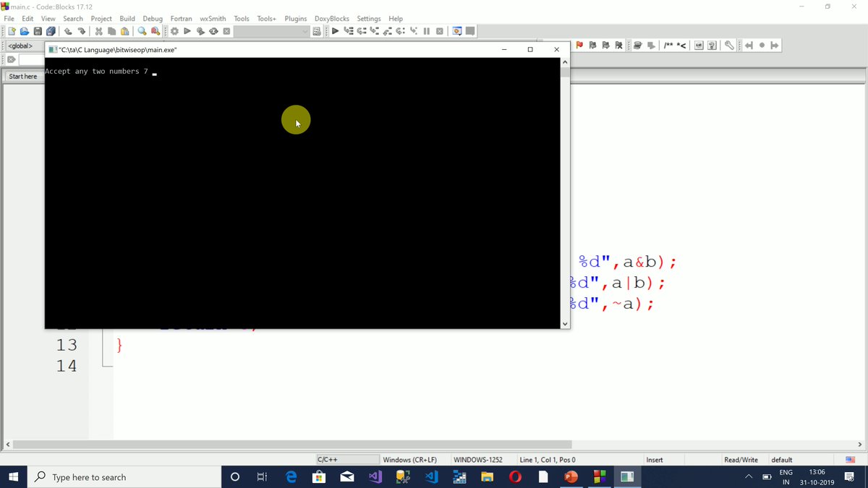
Task: Open the Settings menu
Action: pyautogui.click(x=369, y=18)
